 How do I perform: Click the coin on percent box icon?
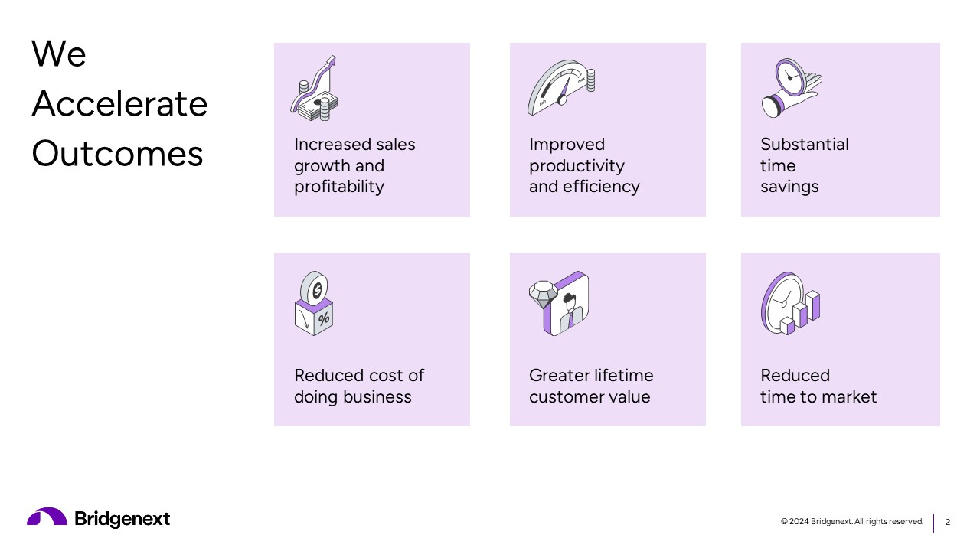coord(314,303)
